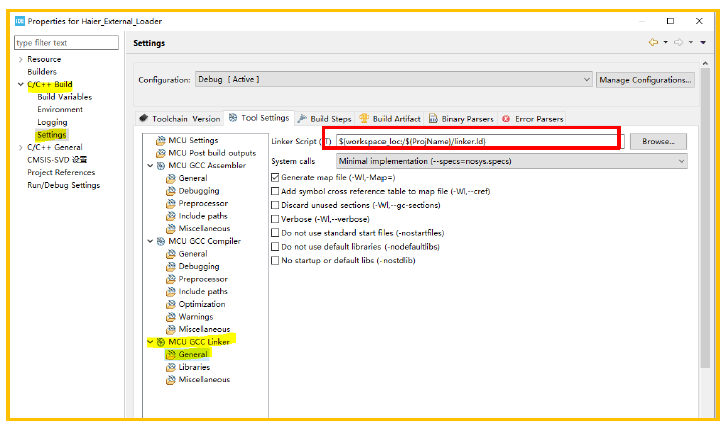Viewport: 723px width, 427px height.
Task: Click the Assembler Include paths icon
Action: (171, 216)
